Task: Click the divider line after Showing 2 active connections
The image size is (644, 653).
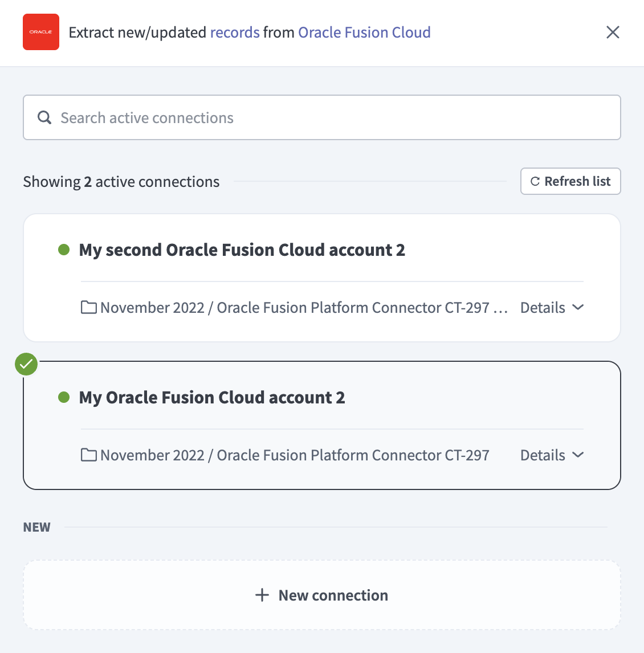Action: coord(370,181)
